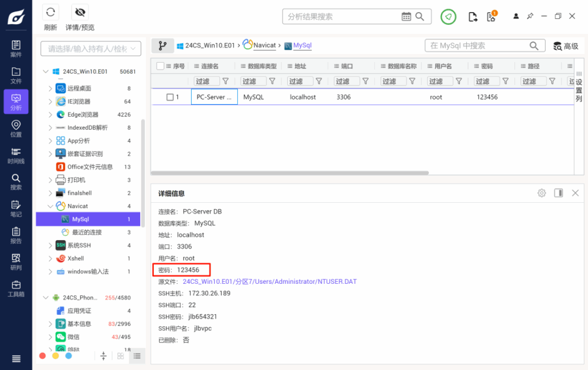Open settings gear in 详细信息 panel
Image resolution: width=588 pixels, height=370 pixels.
click(541, 193)
